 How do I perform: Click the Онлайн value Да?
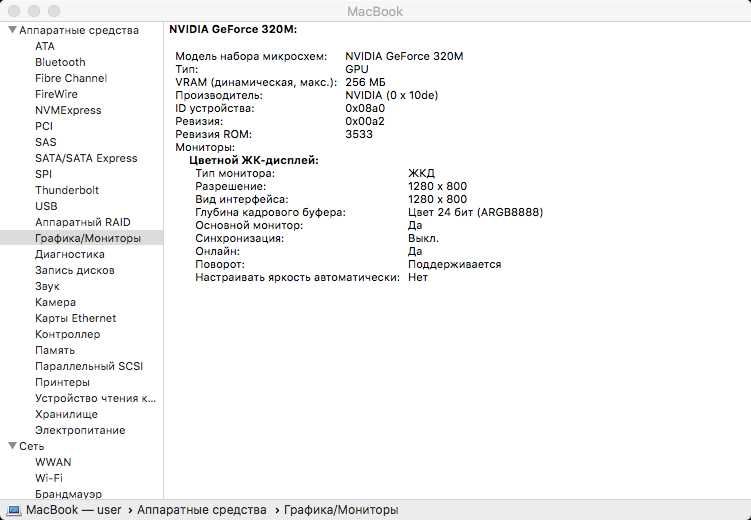pos(415,251)
